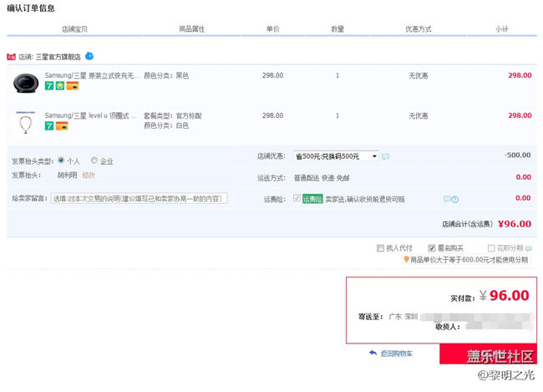
Task: Click the yellow-green shield badge under wireless charger
Action: tap(60, 85)
